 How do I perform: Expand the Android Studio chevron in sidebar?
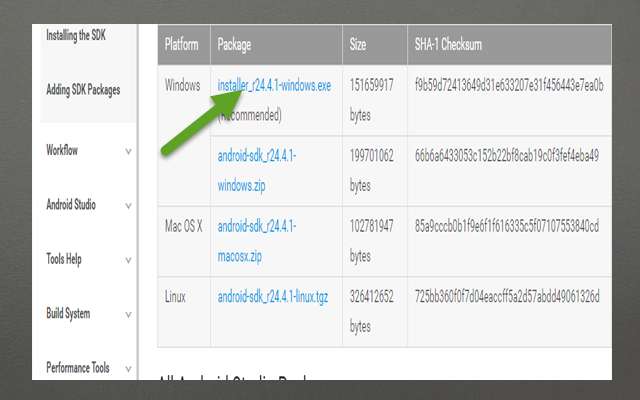point(128,206)
